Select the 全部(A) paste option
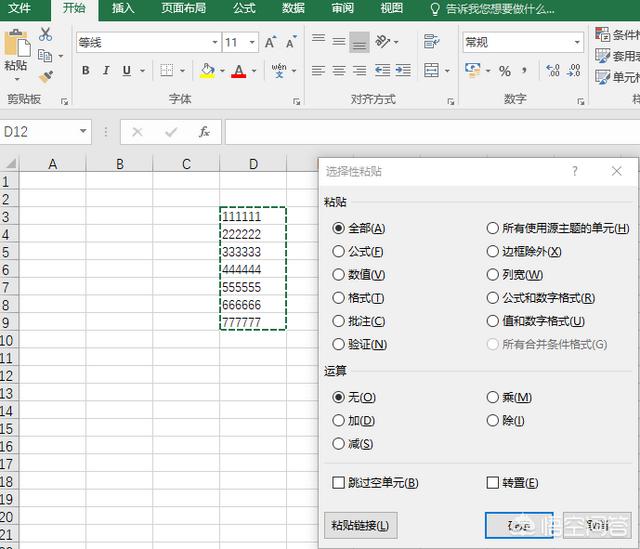 (359, 228)
